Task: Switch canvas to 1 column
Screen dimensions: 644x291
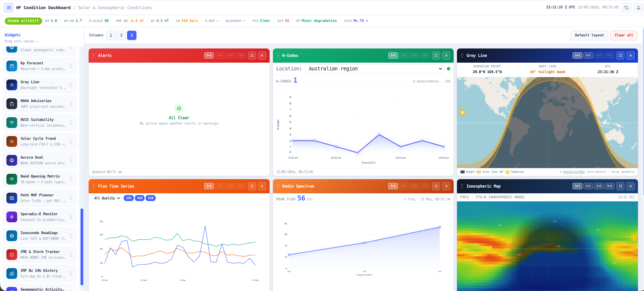Action: [111, 35]
